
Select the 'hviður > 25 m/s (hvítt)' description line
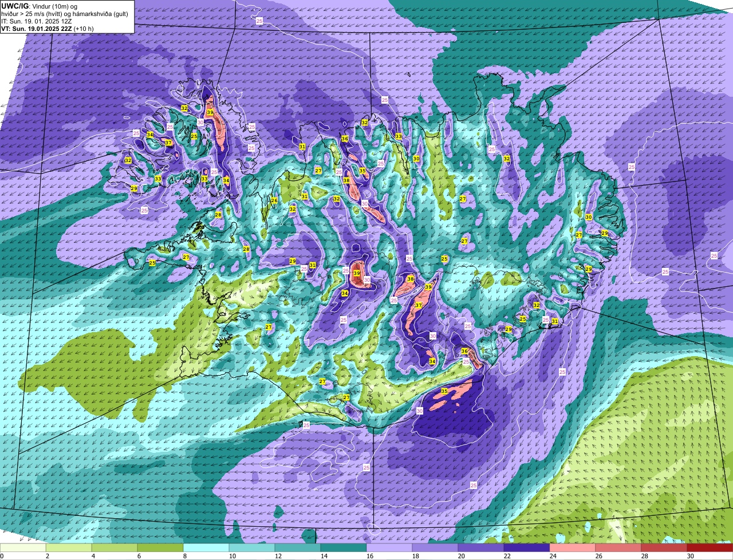click(64, 14)
